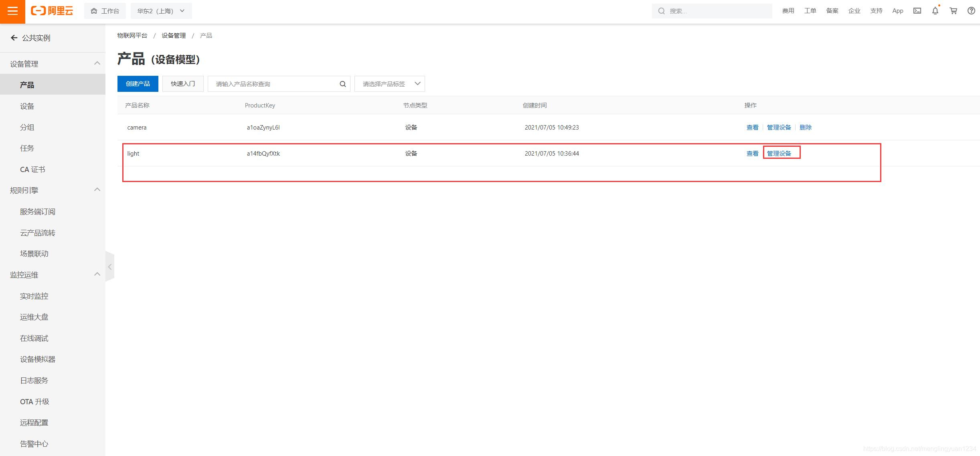Click the back arrow beside 公共实例

point(14,38)
